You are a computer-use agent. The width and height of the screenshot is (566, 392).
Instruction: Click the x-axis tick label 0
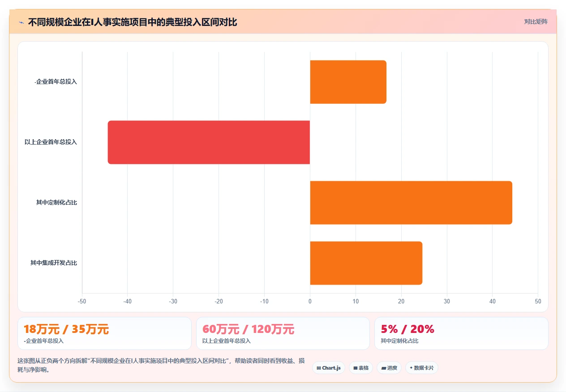coord(310,302)
